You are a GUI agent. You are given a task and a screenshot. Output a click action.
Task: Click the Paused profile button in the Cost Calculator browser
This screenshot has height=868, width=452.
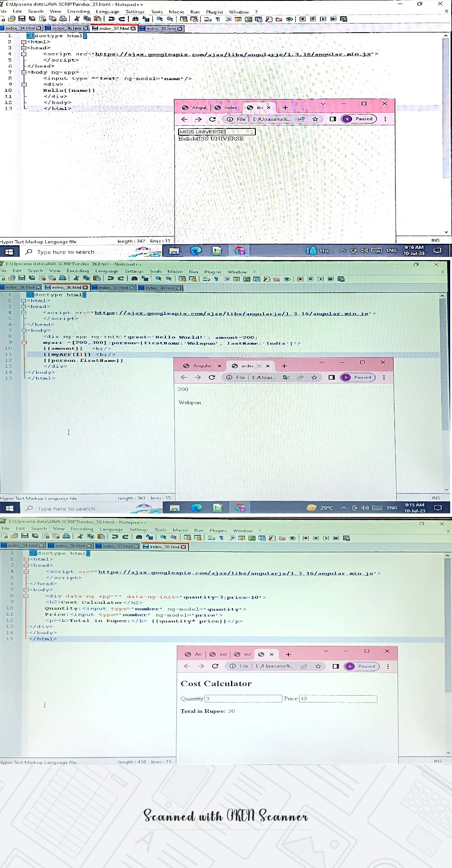pos(362,666)
